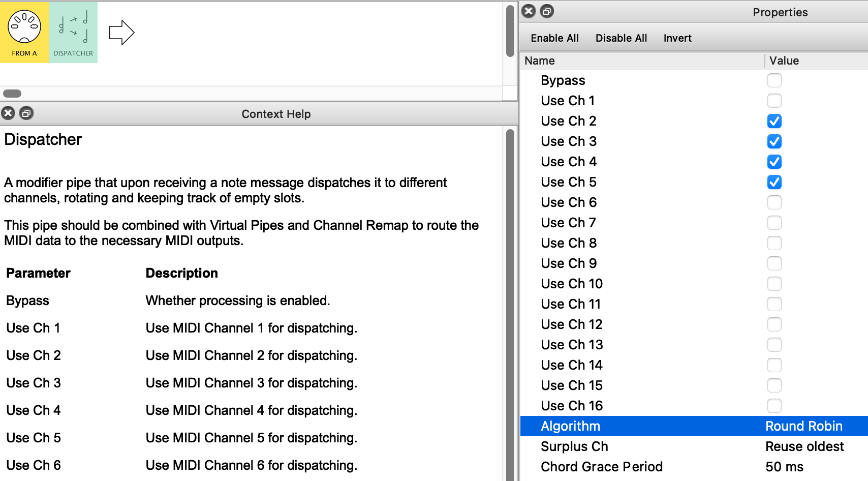Disable the Use Ch 5 checkbox
Viewport: 868px width, 481px height.
coord(774,182)
